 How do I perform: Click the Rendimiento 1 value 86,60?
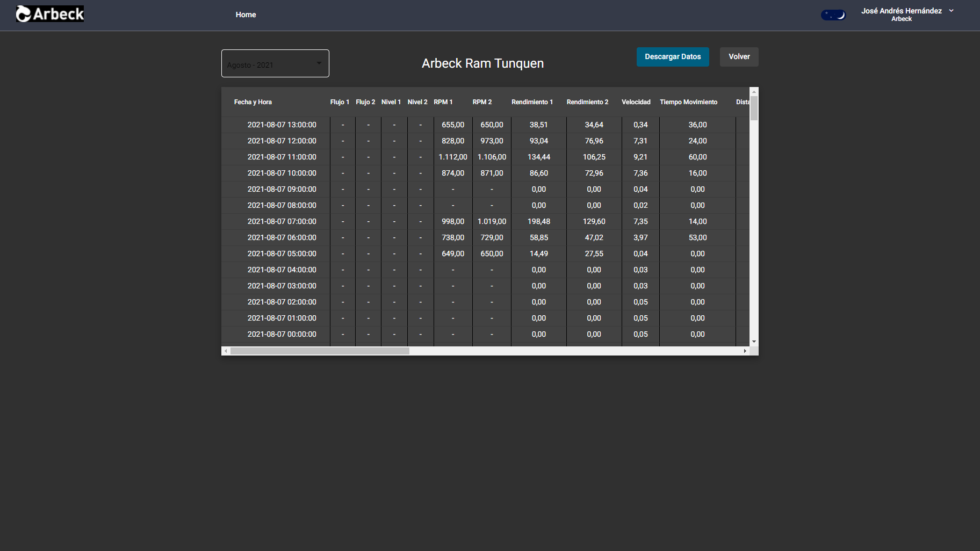(539, 173)
